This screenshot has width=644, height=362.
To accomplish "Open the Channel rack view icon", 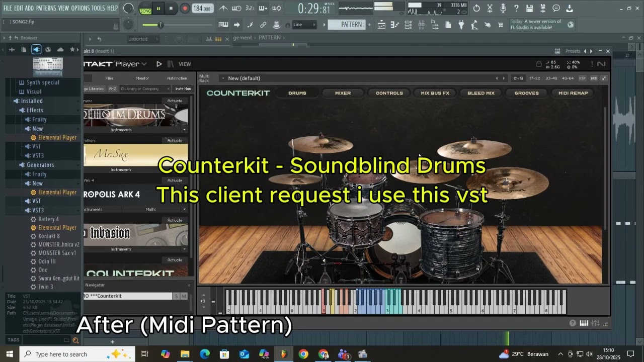I will click(408, 25).
